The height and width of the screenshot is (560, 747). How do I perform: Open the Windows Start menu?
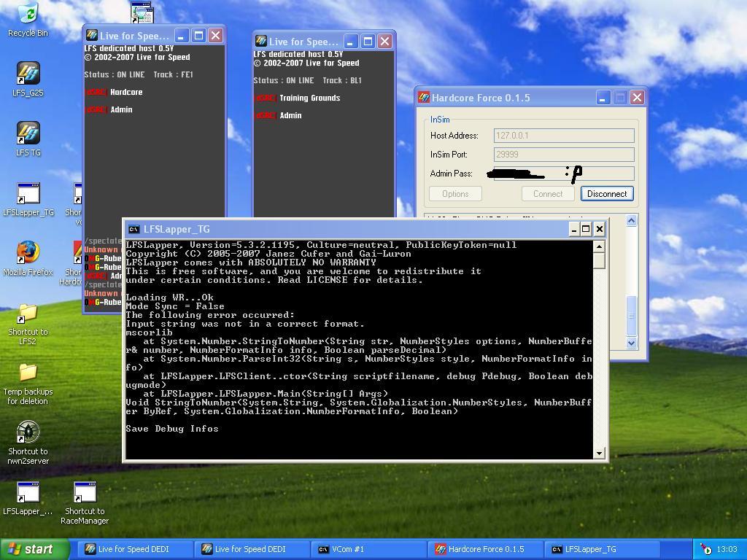click(x=34, y=549)
